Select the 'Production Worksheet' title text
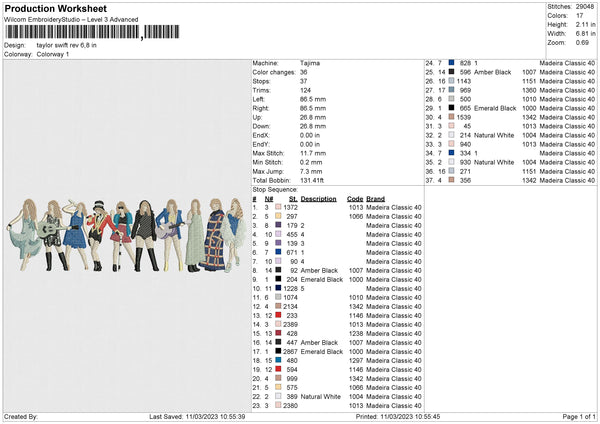This screenshot has width=600, height=424. click(55, 8)
